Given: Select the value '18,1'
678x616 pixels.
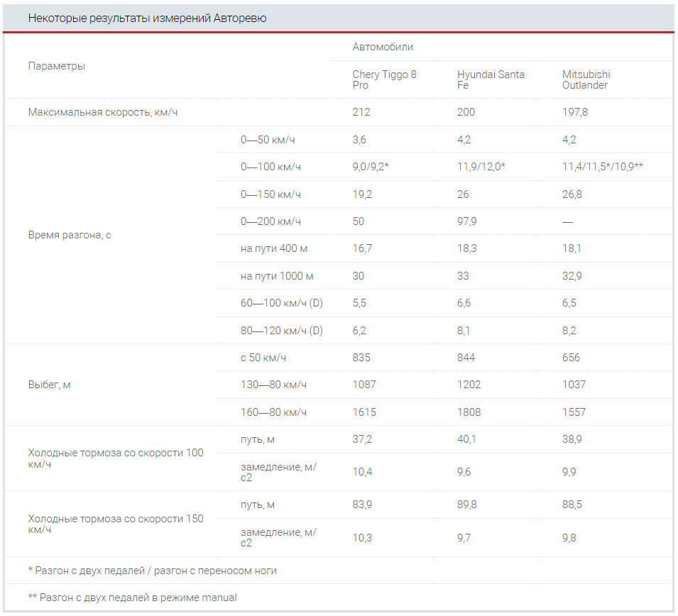Looking at the screenshot, I should (572, 248).
